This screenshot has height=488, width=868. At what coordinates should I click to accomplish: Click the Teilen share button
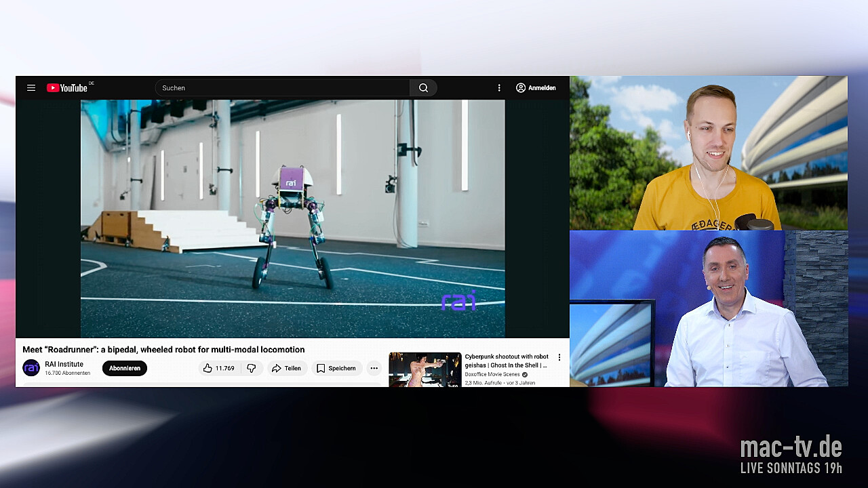pos(286,369)
